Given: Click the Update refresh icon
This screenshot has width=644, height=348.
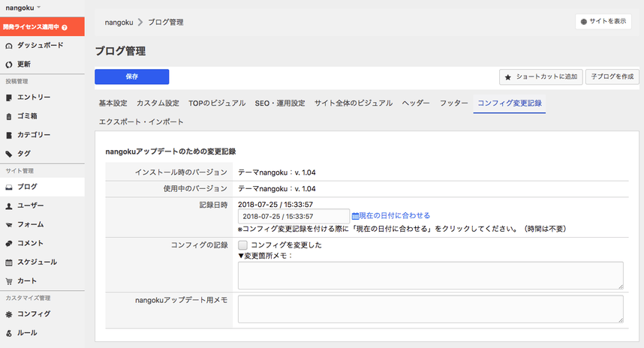Looking at the screenshot, I should [x=9, y=64].
